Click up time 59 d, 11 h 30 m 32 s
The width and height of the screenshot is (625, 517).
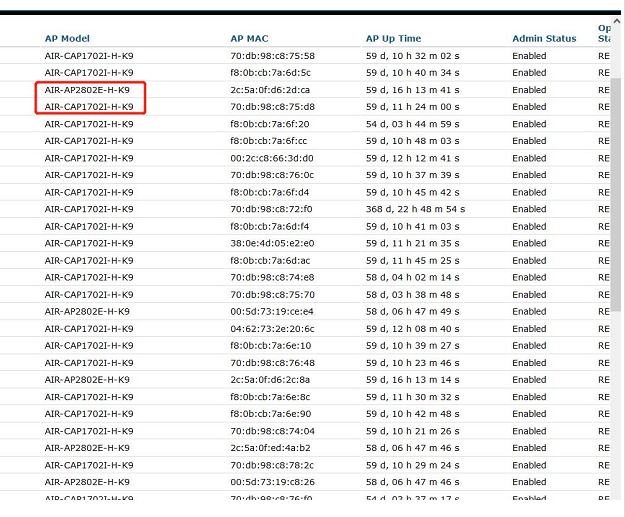(413, 397)
